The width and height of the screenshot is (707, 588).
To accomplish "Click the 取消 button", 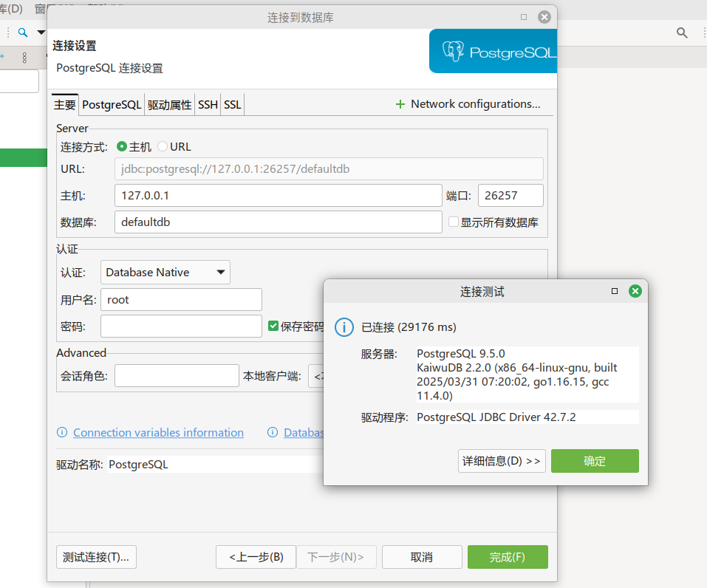I will [422, 557].
